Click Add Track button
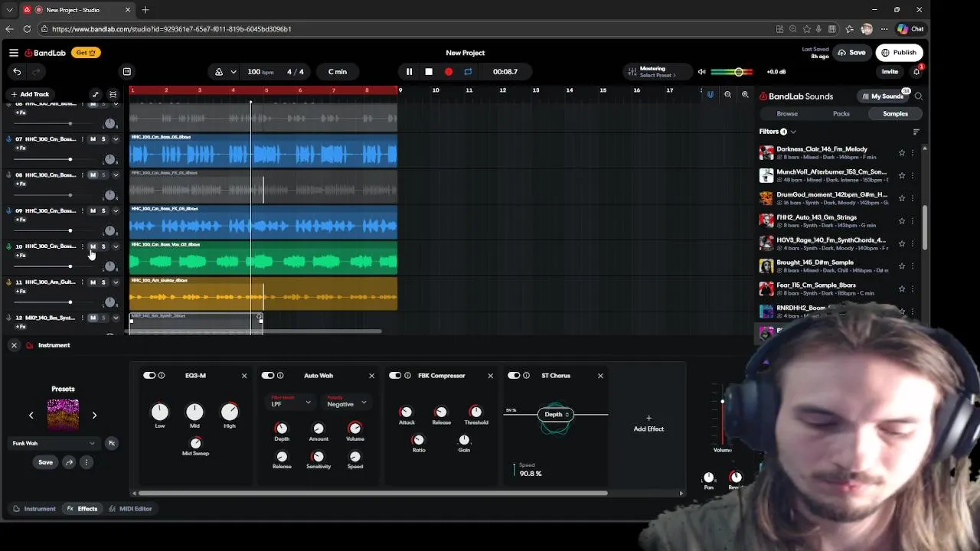The width and height of the screenshot is (980, 551). click(x=30, y=94)
